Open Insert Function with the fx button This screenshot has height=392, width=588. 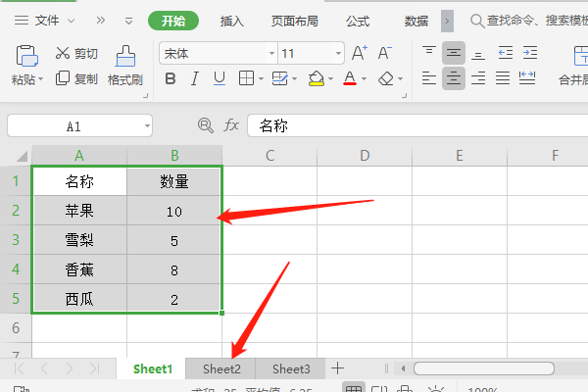[231, 125]
